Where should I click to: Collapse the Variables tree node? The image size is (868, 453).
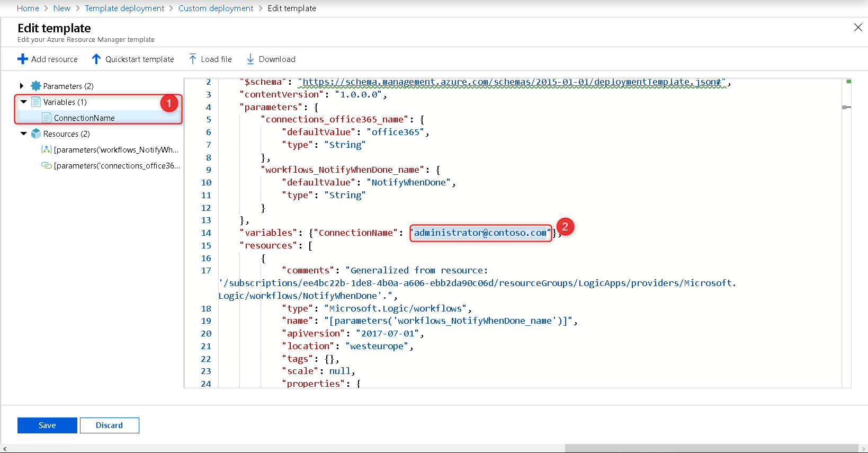[23, 102]
